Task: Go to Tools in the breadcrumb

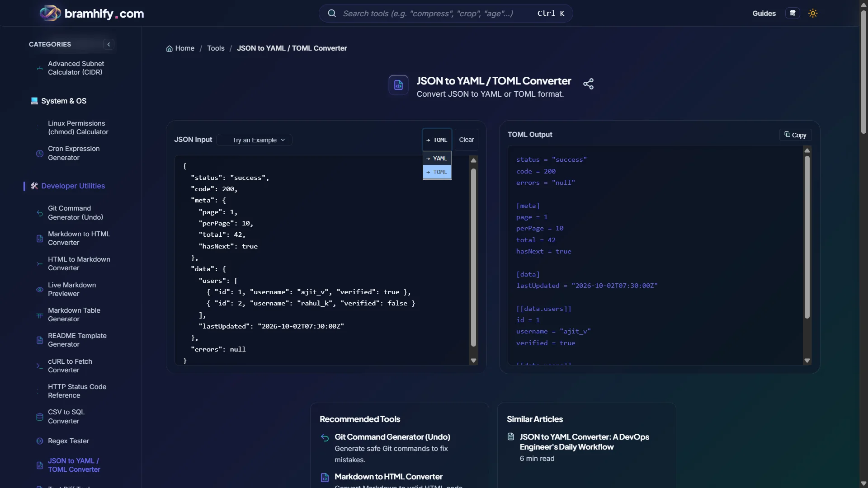Action: click(x=216, y=48)
